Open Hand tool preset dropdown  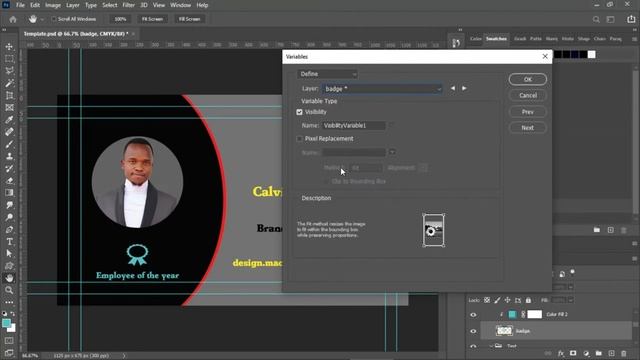[x=42, y=19]
